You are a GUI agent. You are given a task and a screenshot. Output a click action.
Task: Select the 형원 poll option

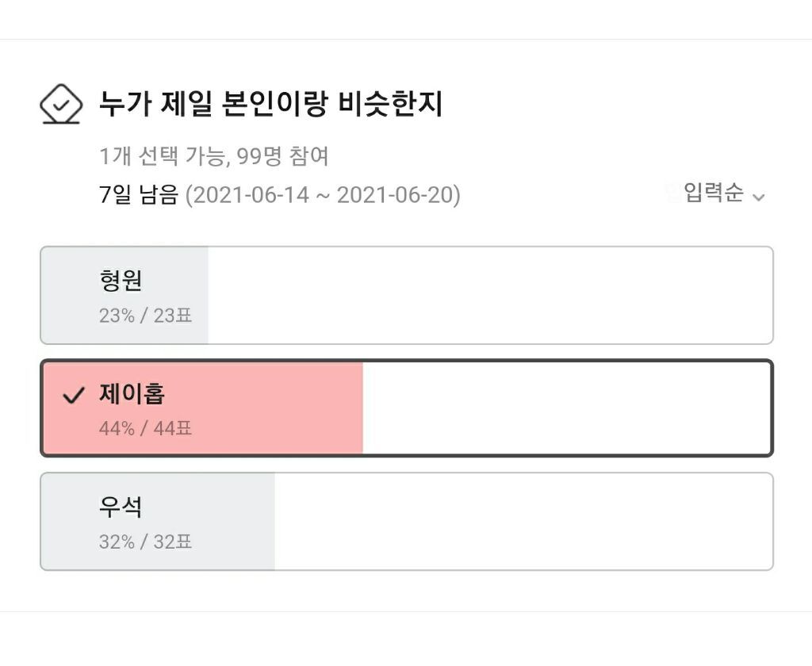coord(406,294)
